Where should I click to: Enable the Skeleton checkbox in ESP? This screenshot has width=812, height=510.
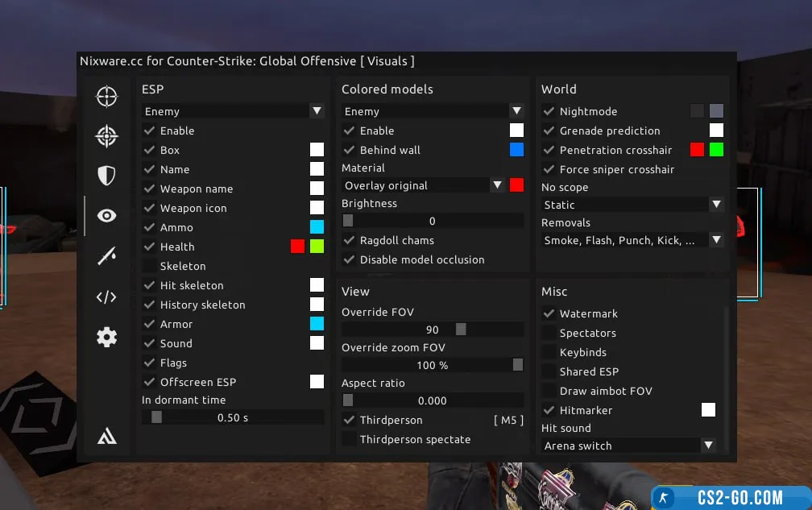coord(150,266)
